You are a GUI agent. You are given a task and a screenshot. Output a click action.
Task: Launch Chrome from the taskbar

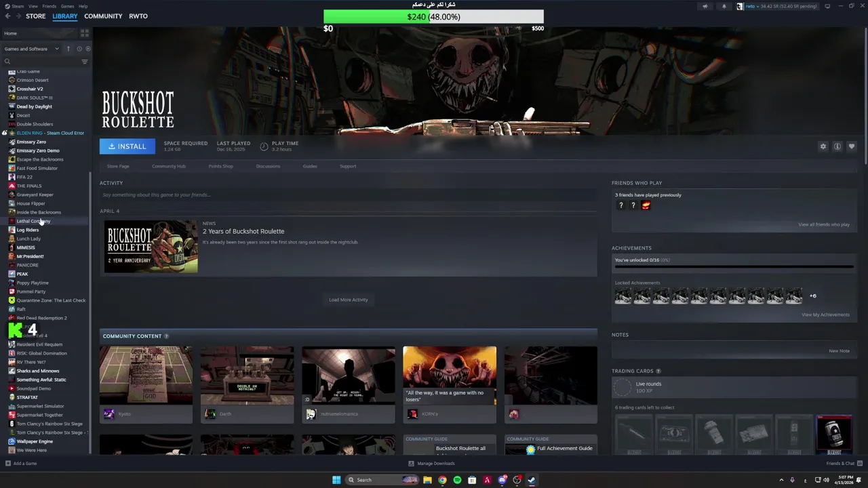(442, 480)
